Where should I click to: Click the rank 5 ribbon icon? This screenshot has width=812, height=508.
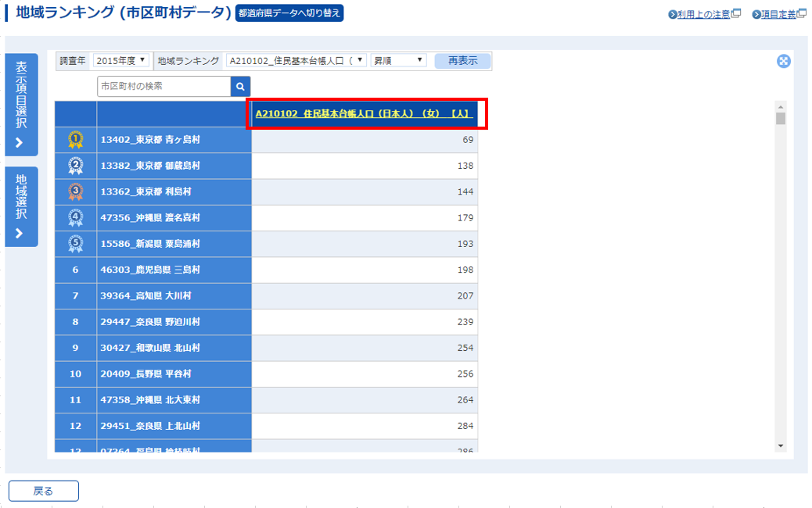[x=75, y=244]
